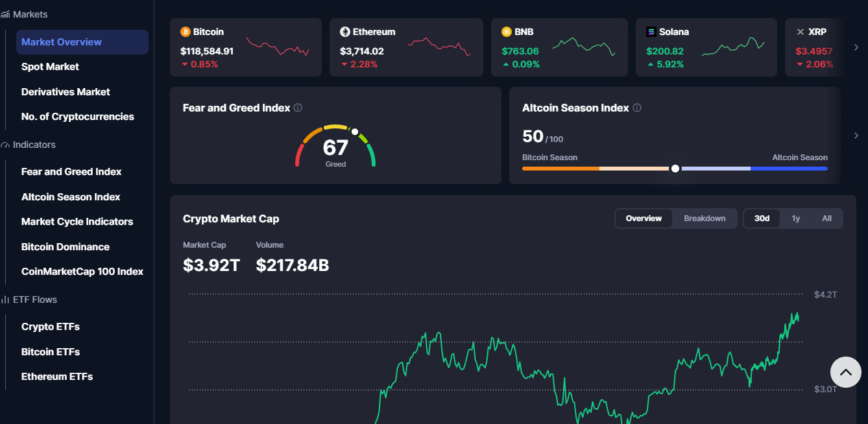Click the Altcoin Season slider handle
868x424 pixels.
click(675, 169)
